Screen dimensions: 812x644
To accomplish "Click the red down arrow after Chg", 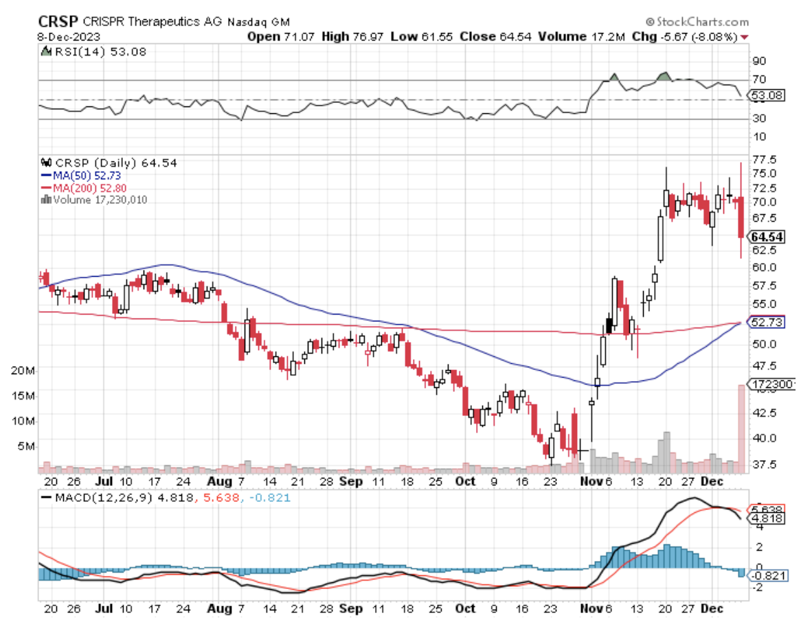I will coord(745,36).
